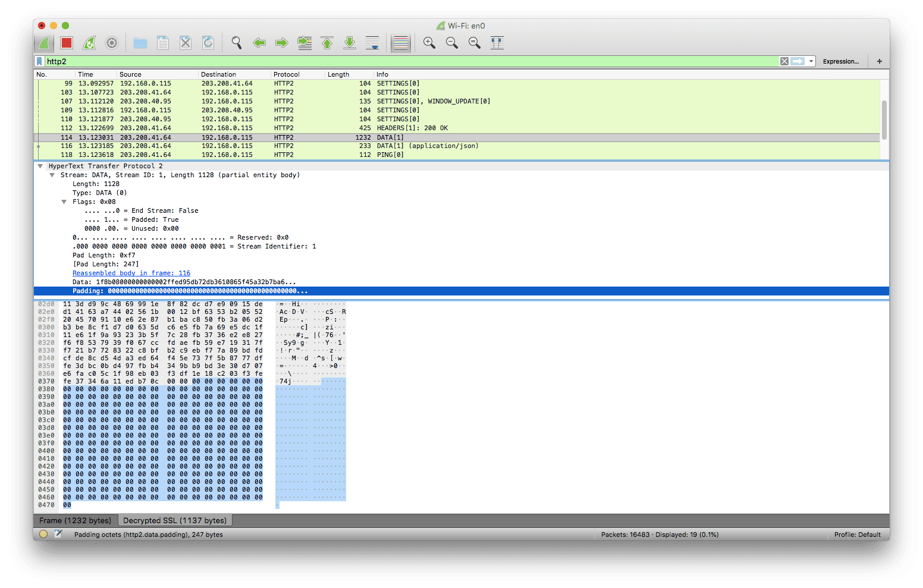Select the Stream Identifier: 1 field
Image resolution: width=923 pixels, height=588 pixels.
coord(194,246)
